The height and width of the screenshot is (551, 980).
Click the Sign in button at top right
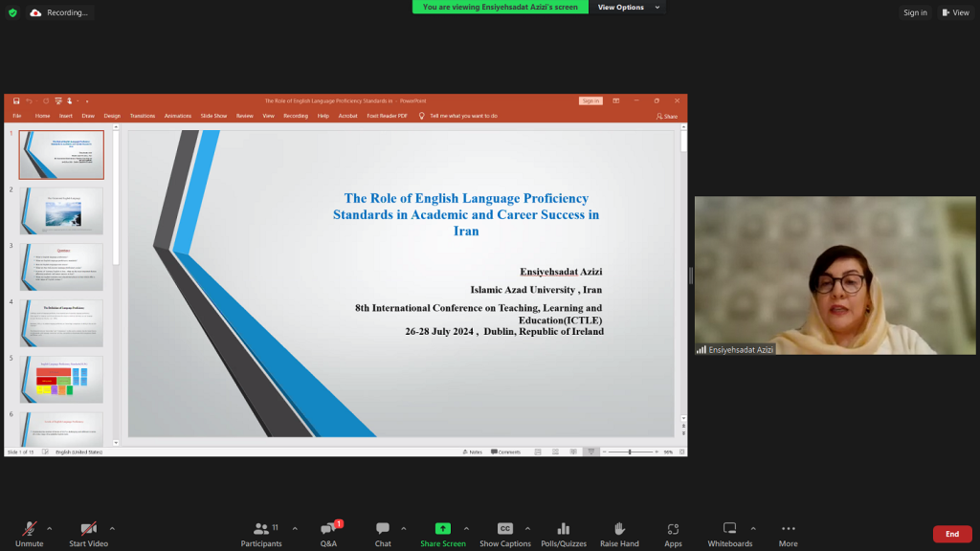[915, 12]
